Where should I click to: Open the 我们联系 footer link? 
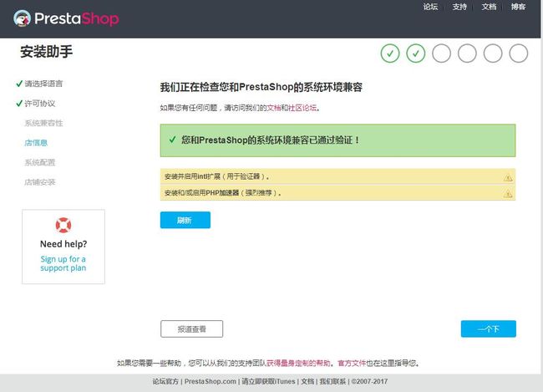(332, 381)
